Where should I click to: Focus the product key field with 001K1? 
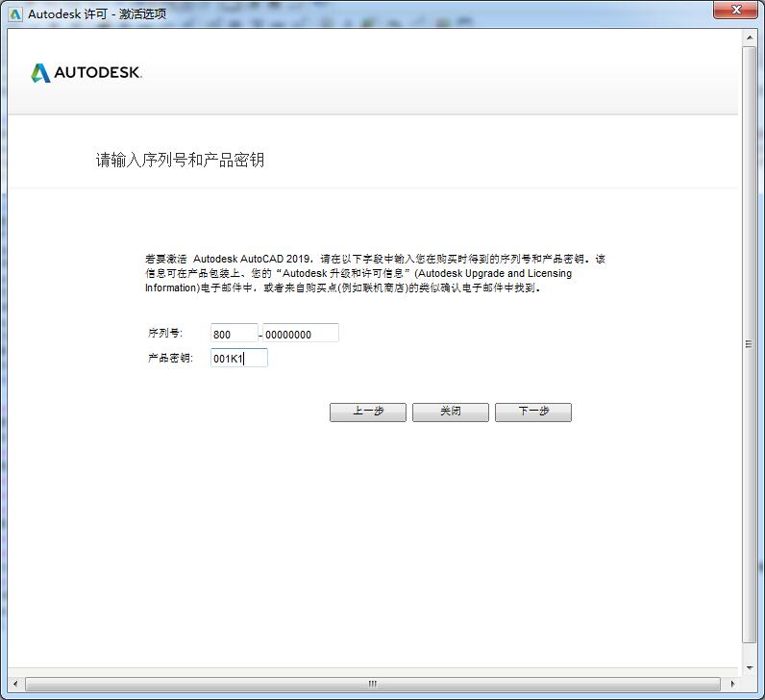click(x=238, y=359)
